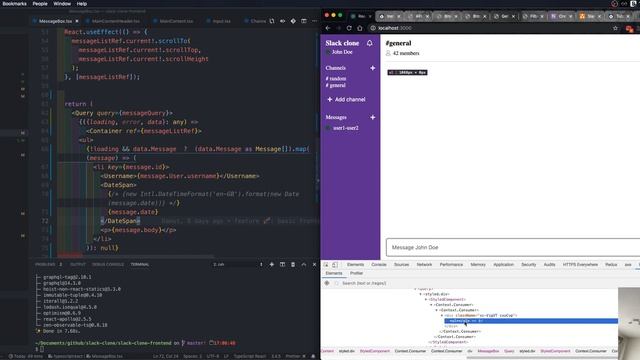This screenshot has width=640, height=360.
Task: Click the React DevTools select-element target icon
Action: (327, 283)
